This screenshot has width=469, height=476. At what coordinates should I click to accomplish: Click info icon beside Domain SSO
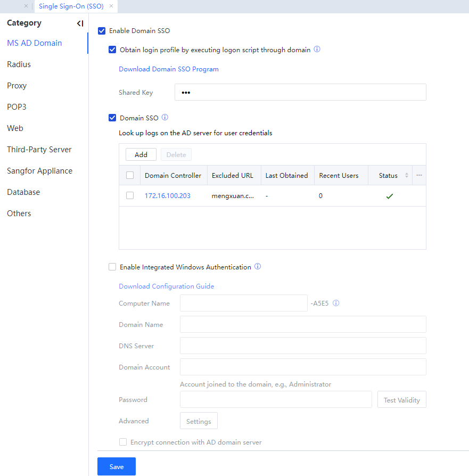pos(164,118)
